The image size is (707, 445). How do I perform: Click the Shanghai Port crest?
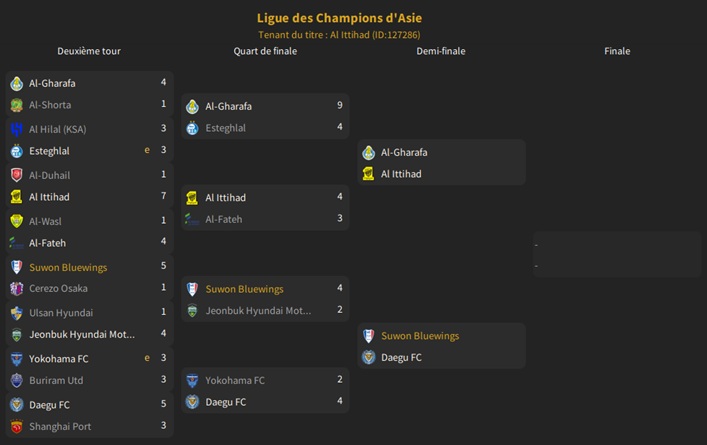click(16, 426)
